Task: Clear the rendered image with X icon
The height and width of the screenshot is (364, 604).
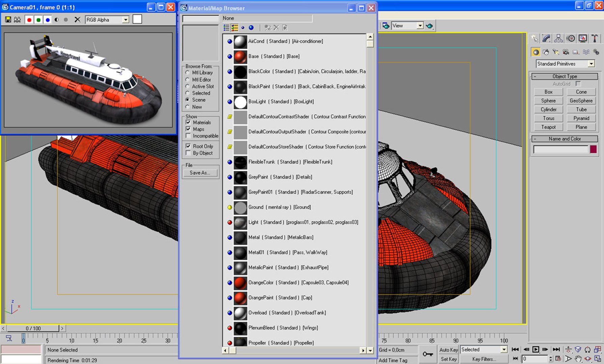Action: [x=77, y=20]
